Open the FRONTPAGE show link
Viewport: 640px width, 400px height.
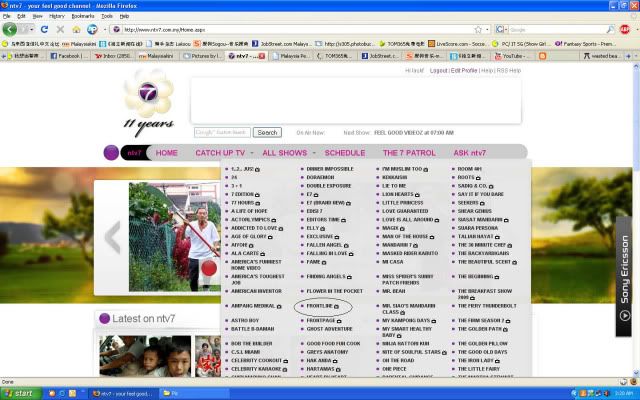pyautogui.click(x=321, y=321)
